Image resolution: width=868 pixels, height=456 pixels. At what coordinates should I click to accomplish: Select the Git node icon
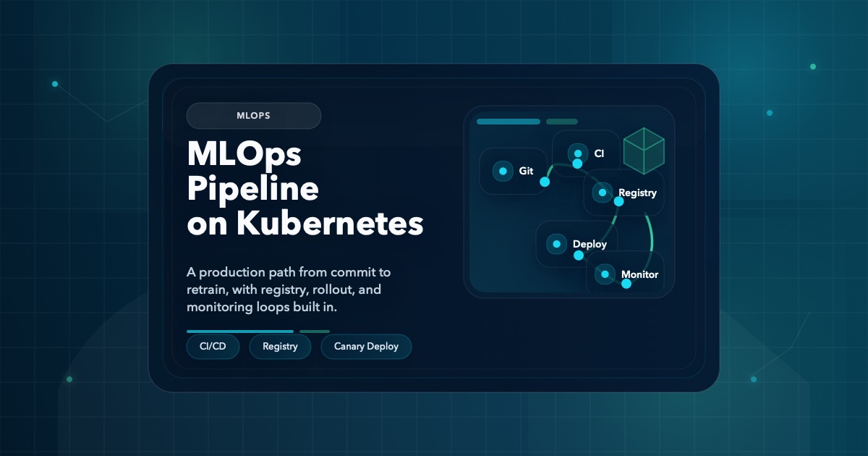(x=503, y=171)
